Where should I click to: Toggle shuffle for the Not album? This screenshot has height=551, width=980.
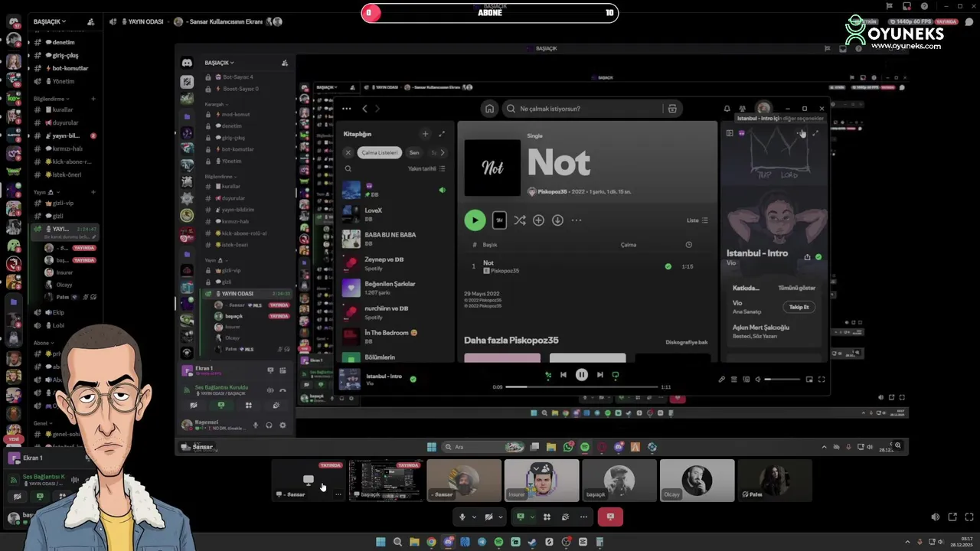(519, 220)
